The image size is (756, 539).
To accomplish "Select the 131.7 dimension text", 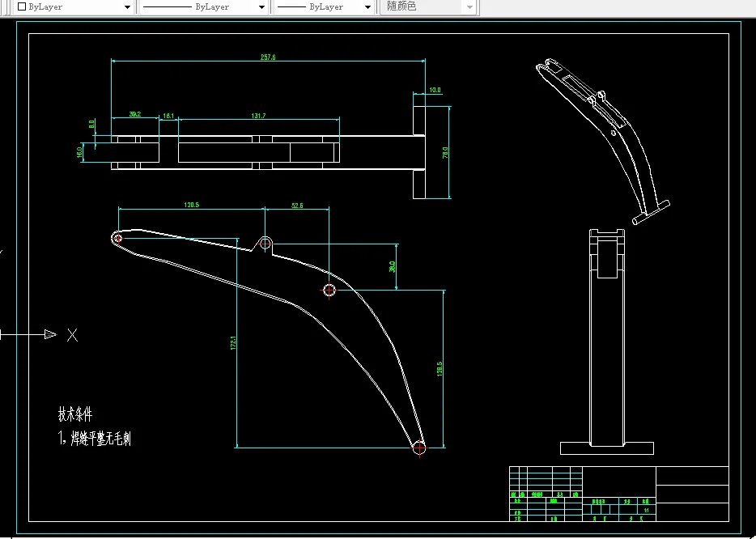I will pos(258,116).
